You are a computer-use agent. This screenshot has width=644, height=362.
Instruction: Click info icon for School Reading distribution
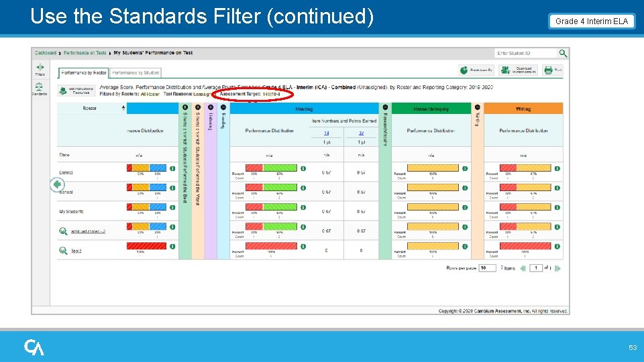(303, 188)
